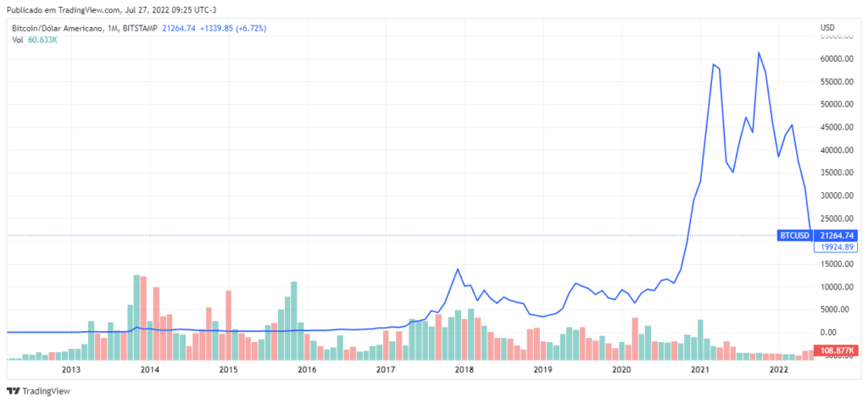Click the blue BTCUSD symbol tag
This screenshot has width=868, height=403.
pos(793,235)
